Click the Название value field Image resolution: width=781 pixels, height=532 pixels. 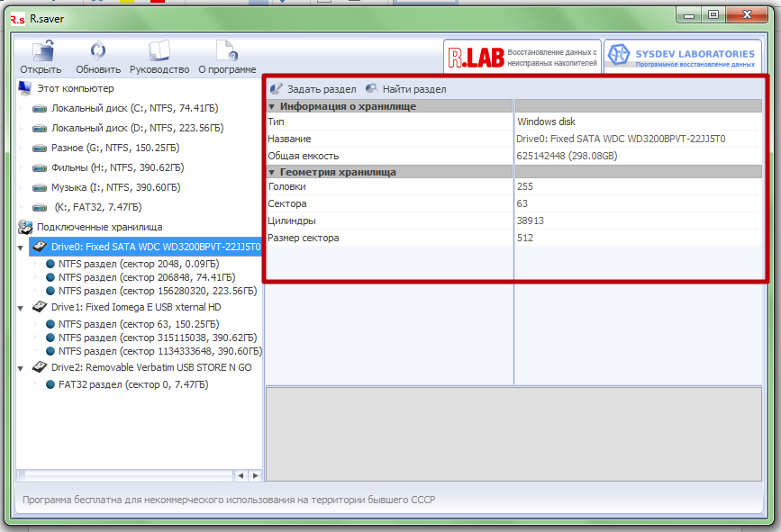pyautogui.click(x=621, y=139)
